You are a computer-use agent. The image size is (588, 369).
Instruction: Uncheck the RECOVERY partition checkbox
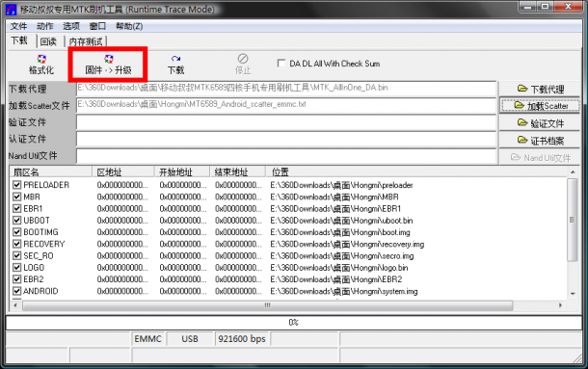point(16,244)
